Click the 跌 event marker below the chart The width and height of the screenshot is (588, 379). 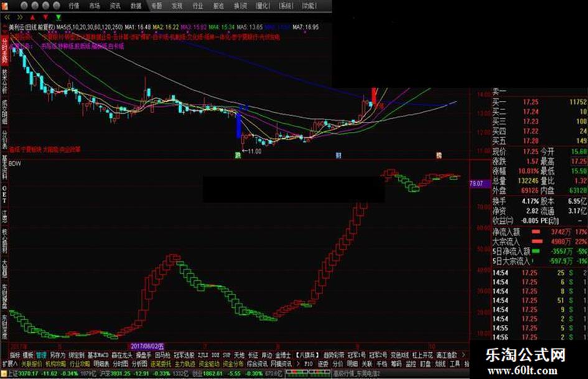click(x=237, y=155)
